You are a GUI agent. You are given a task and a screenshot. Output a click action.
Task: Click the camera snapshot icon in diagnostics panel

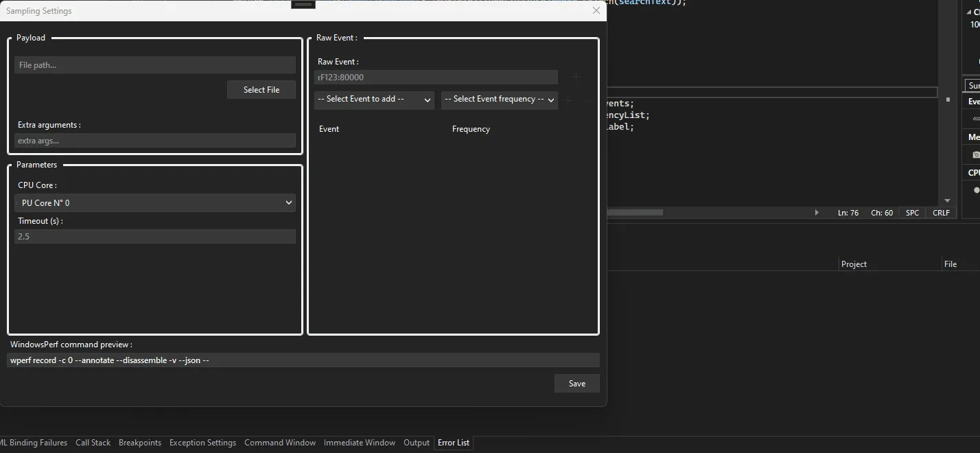click(x=976, y=154)
